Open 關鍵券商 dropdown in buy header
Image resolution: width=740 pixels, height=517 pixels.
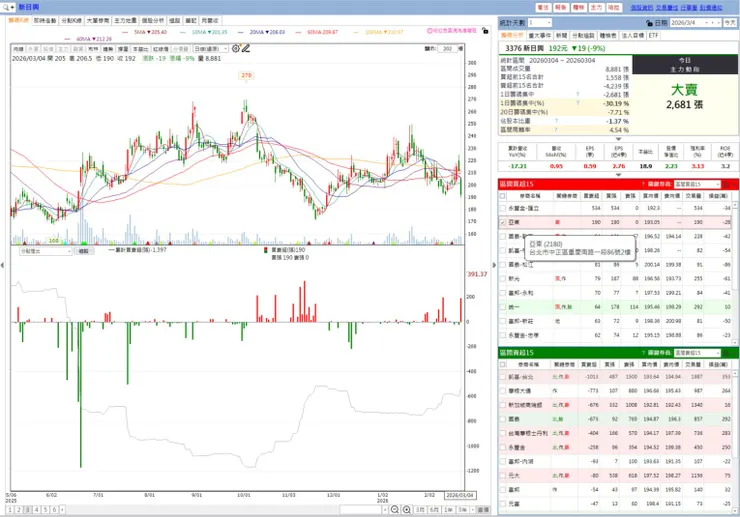(697, 184)
